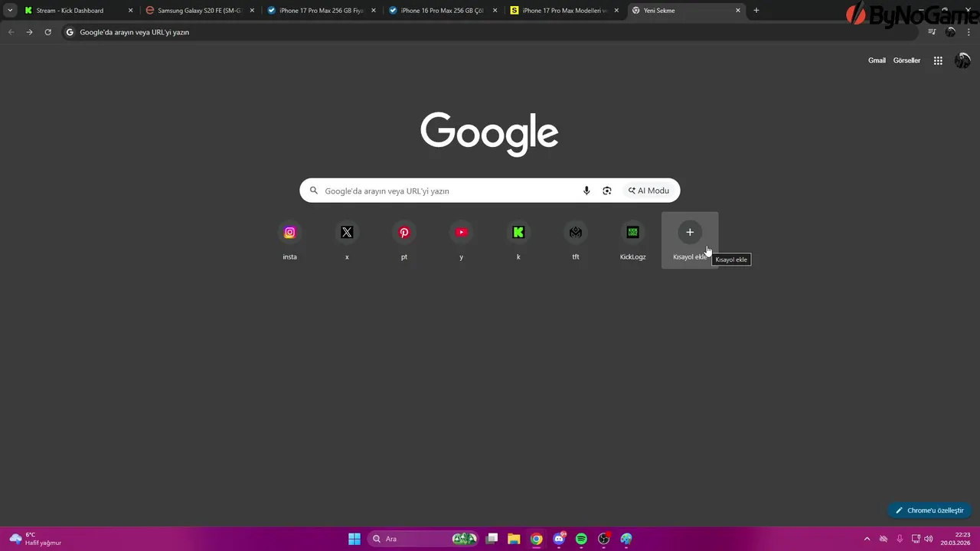Go back using the toolbar arrow

[11, 32]
